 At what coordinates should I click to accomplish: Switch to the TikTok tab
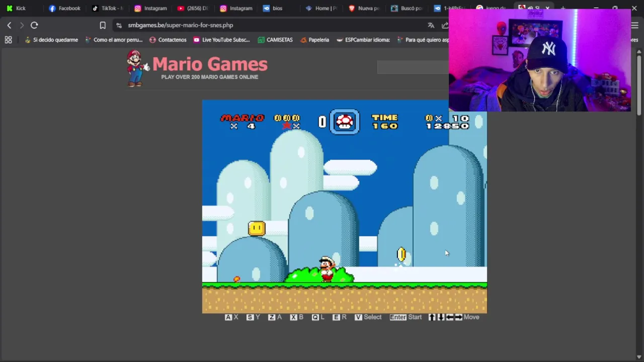(107, 8)
